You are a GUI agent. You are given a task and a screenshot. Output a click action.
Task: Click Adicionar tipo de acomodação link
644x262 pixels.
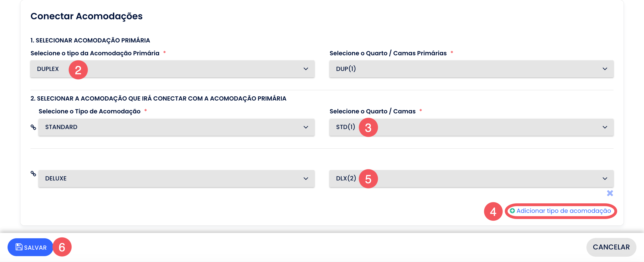point(563,211)
